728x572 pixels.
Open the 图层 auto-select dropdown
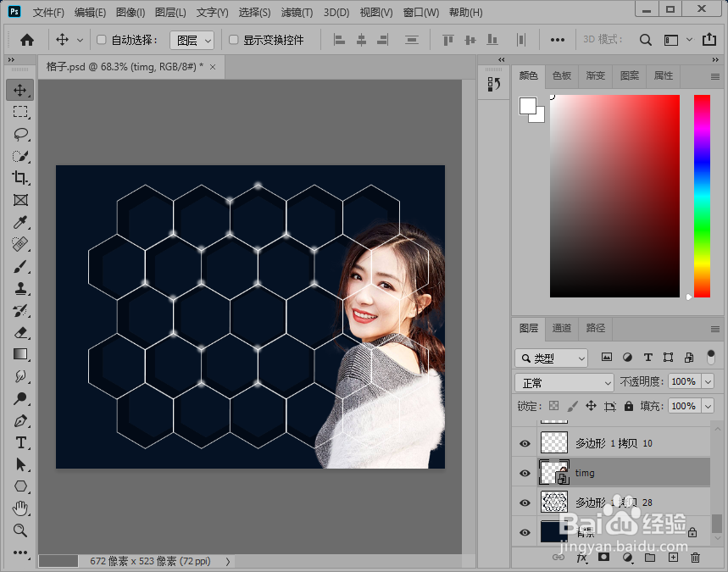pos(192,41)
